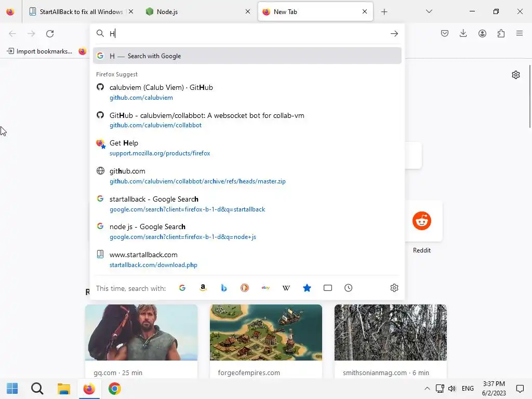The width and height of the screenshot is (532, 399).
Task: Reload the current page
Action: 50,34
